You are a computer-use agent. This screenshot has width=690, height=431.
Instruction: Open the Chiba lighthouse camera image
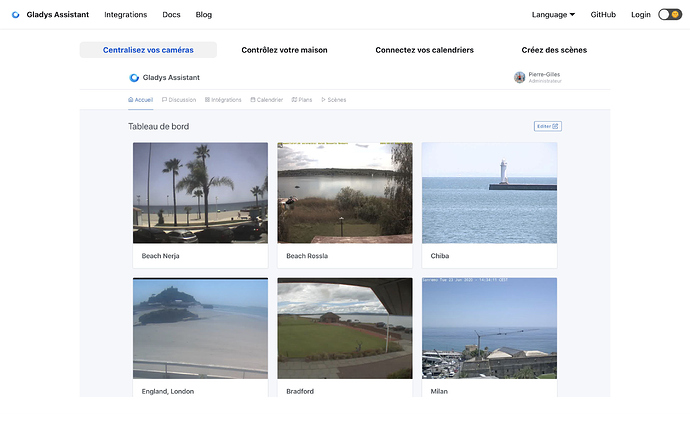pos(489,192)
